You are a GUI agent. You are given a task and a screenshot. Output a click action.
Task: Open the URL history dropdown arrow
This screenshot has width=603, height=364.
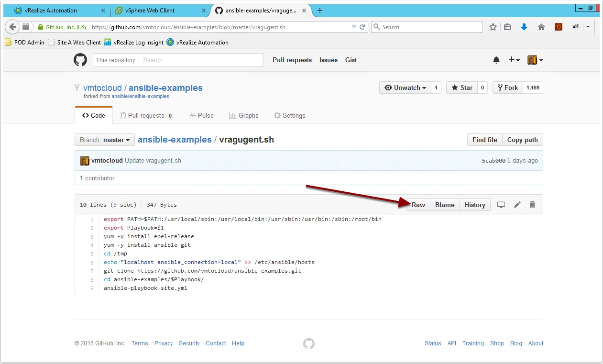point(354,27)
